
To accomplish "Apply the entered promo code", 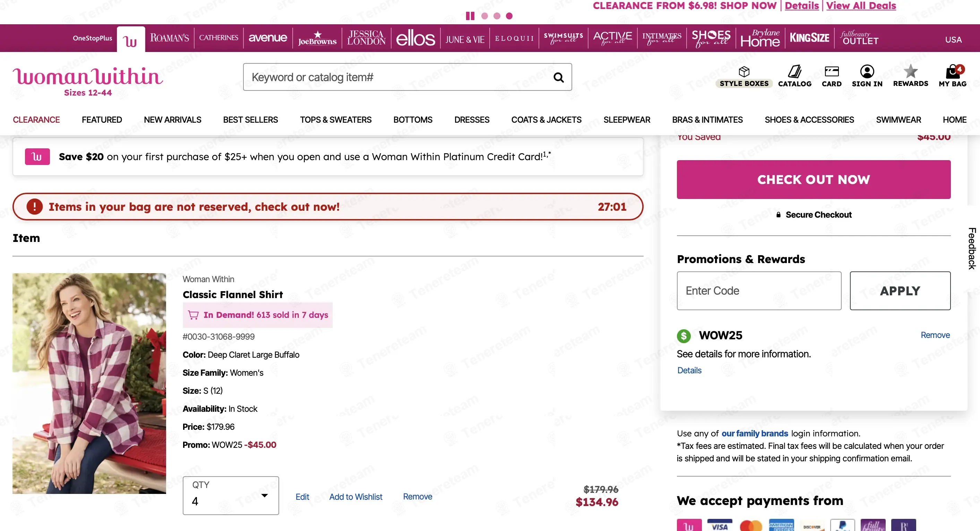I will pos(900,290).
